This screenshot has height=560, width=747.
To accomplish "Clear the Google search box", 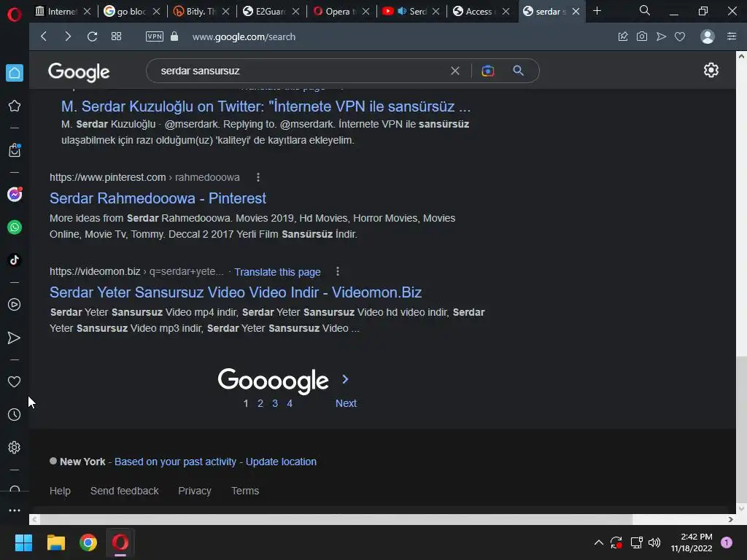I will 455,71.
